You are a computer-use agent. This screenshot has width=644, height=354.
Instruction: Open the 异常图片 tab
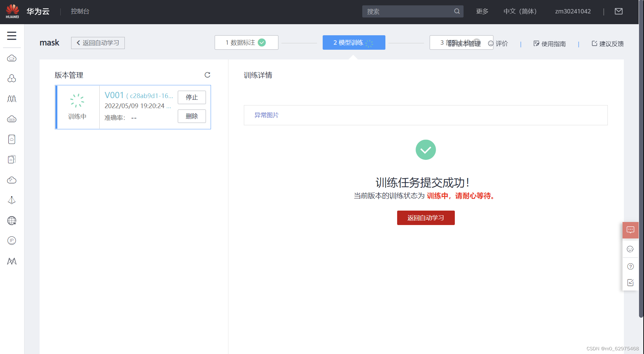coord(267,115)
